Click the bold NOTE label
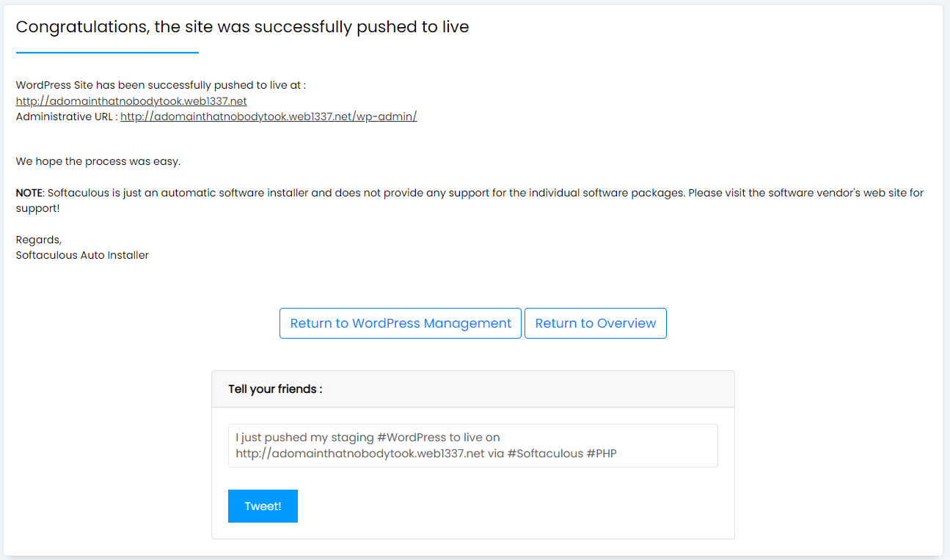 [x=29, y=193]
